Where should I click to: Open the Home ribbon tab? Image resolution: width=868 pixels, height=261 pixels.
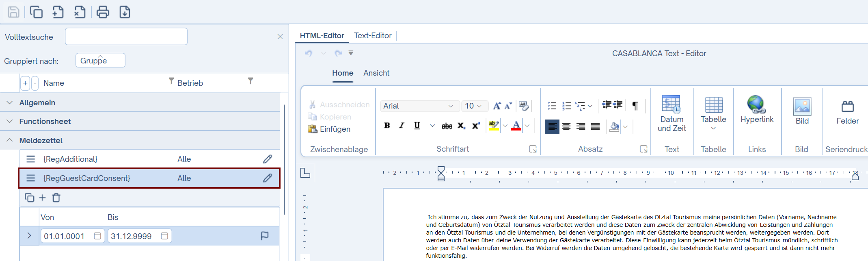[343, 73]
